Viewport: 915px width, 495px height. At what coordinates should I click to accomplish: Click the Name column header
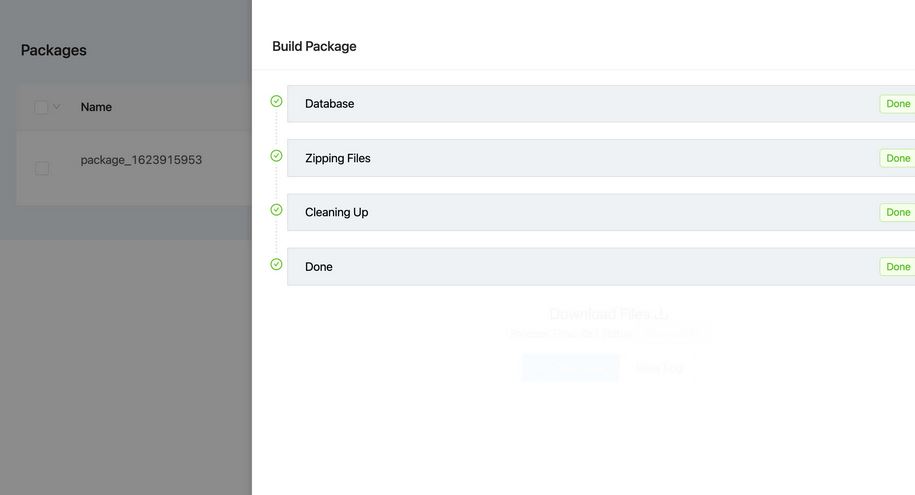click(96, 107)
